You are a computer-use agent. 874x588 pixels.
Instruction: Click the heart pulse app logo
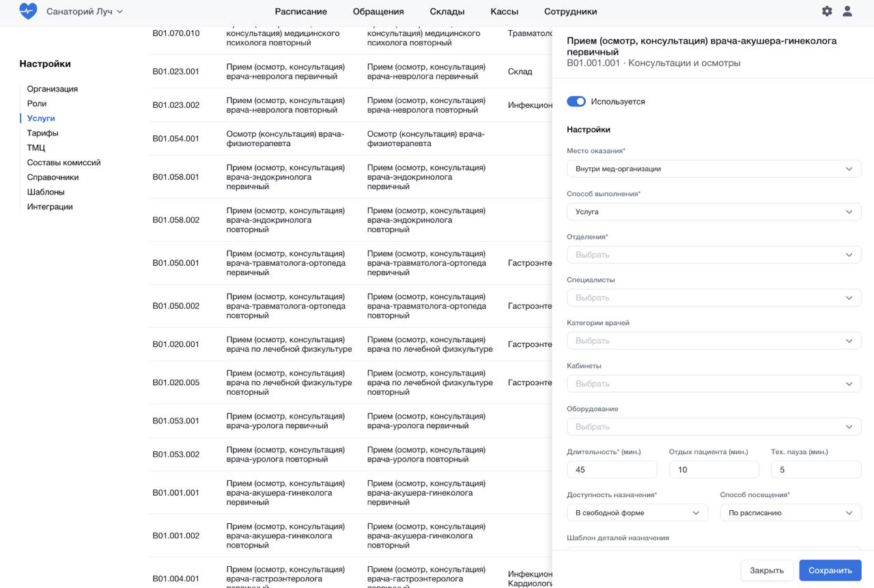click(x=28, y=11)
